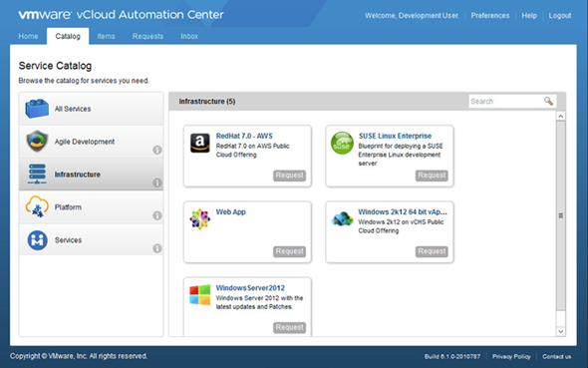Open the WindowsServer2012 title link

(250, 288)
